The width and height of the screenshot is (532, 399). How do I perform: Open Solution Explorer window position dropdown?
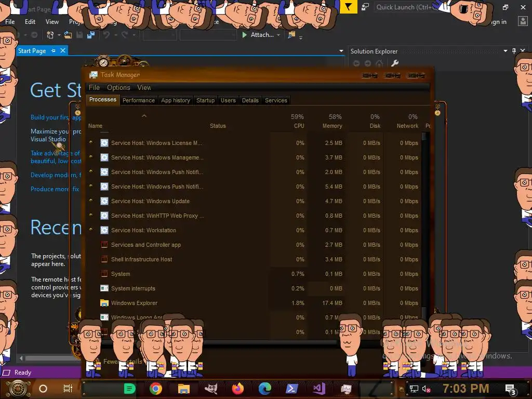(505, 51)
